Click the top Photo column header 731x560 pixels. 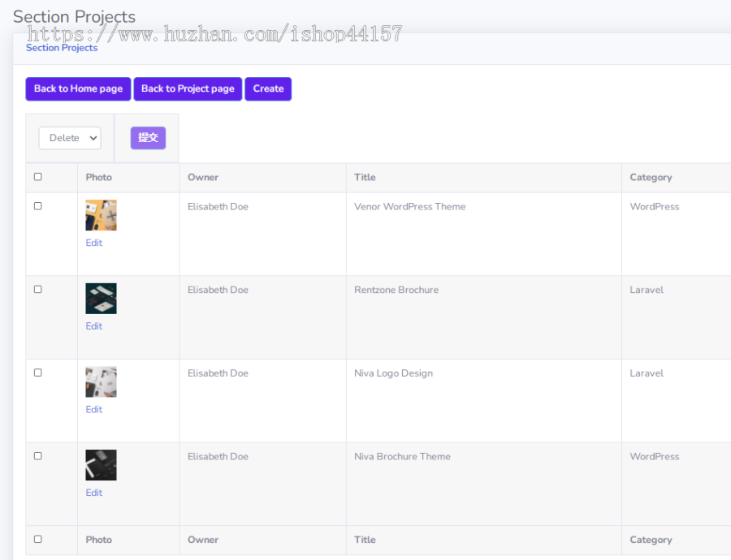point(99,177)
